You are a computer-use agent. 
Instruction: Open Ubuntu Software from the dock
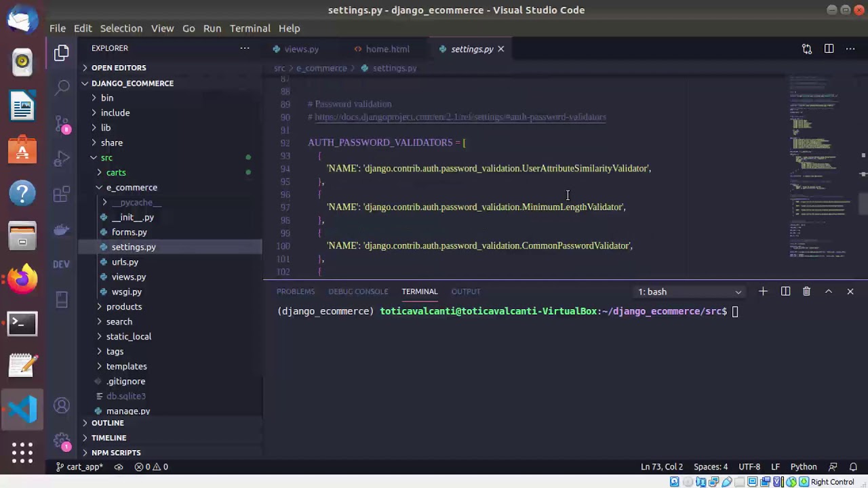22,150
